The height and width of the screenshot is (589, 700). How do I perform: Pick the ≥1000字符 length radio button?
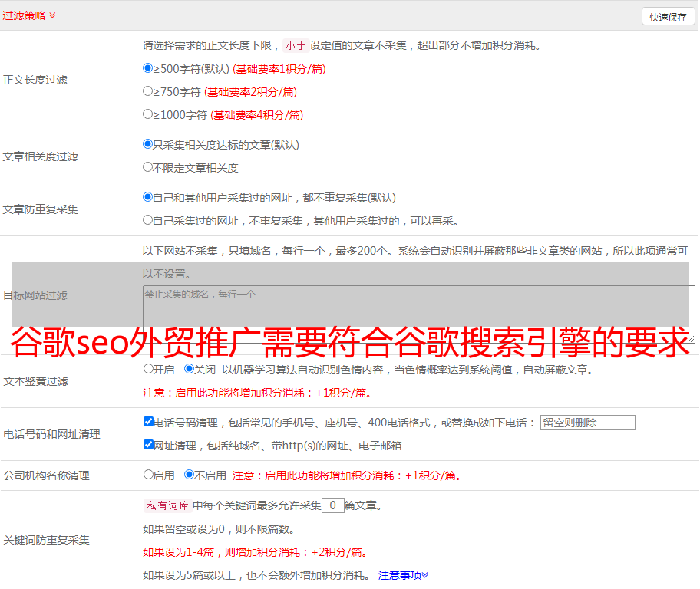[148, 114]
